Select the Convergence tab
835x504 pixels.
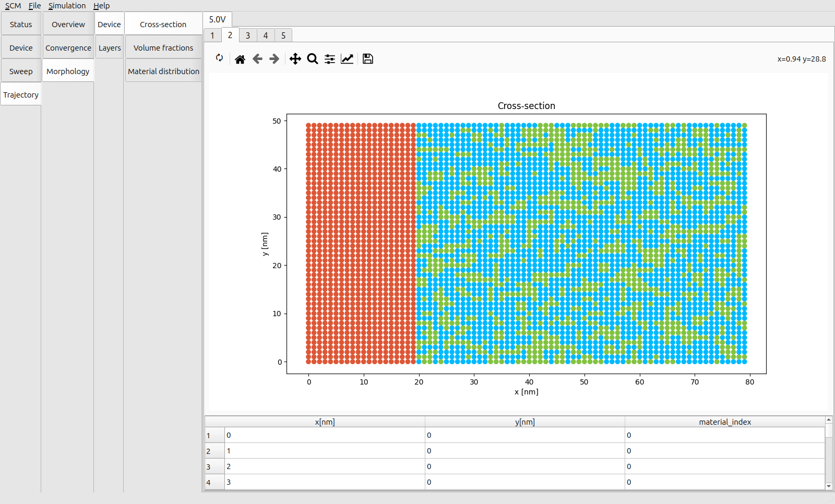click(x=68, y=48)
